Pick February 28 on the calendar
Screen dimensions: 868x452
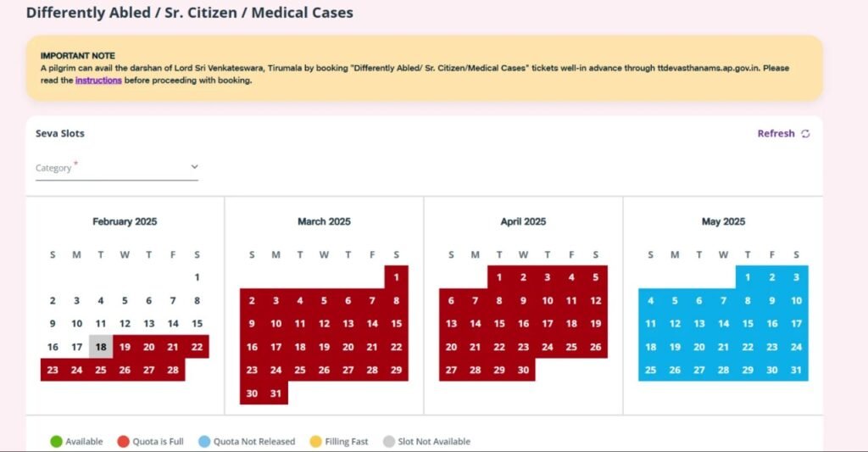(173, 370)
